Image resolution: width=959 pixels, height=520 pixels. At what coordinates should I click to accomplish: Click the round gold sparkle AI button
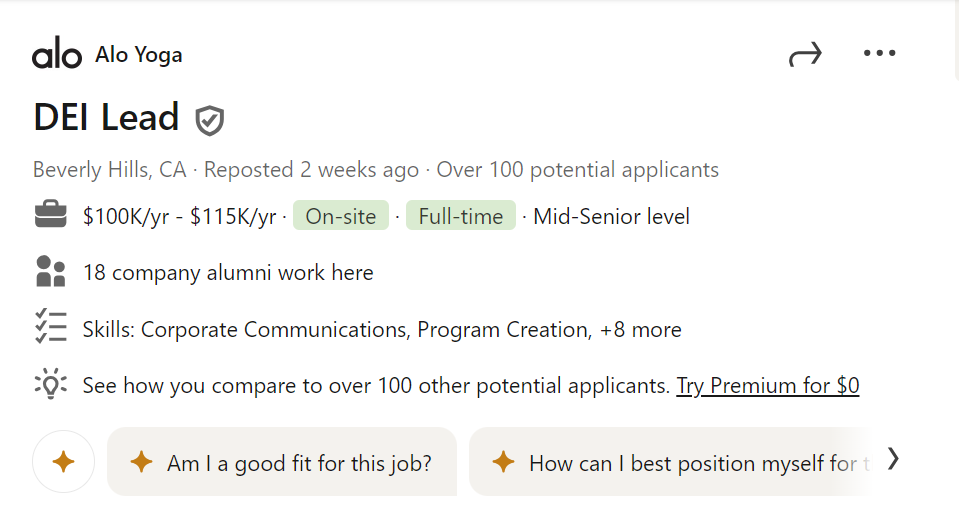[63, 462]
